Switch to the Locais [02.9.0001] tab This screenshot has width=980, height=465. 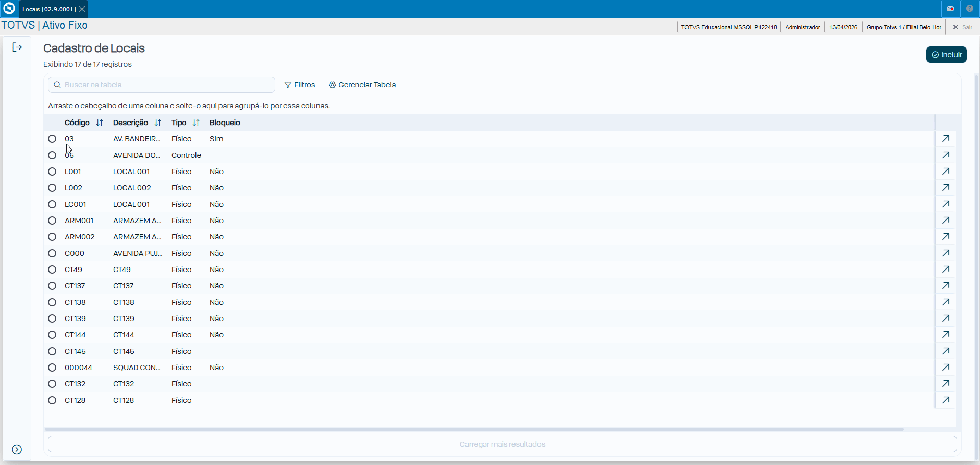pos(49,9)
